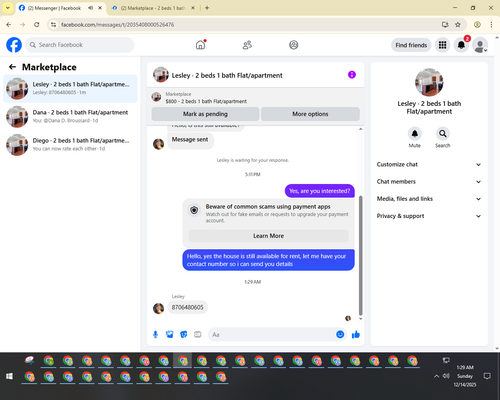Screen dimensions: 500x400
Task: Open Windows notification center icon
Action: click(x=487, y=376)
